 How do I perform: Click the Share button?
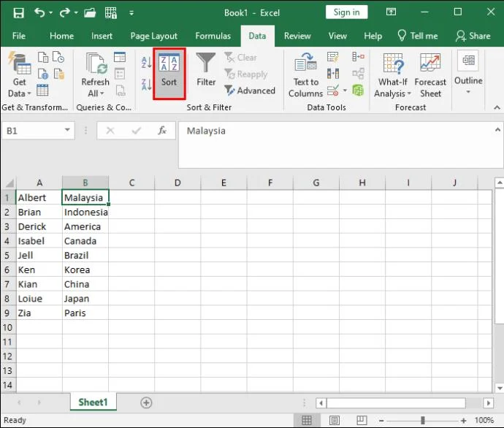pyautogui.click(x=473, y=36)
